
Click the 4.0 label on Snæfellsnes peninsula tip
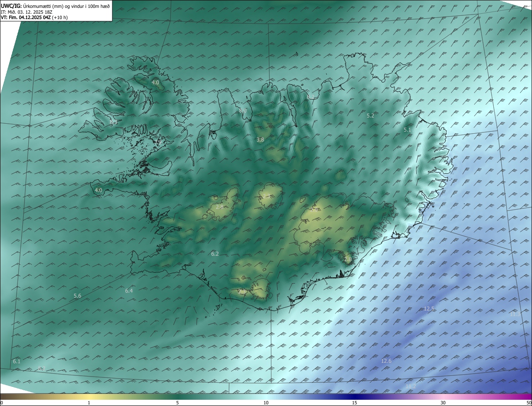99,191
